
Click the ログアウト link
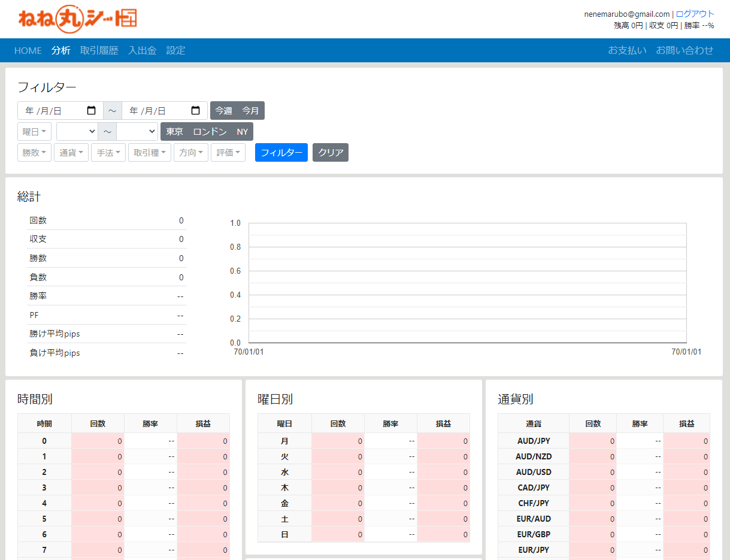pyautogui.click(x=695, y=14)
